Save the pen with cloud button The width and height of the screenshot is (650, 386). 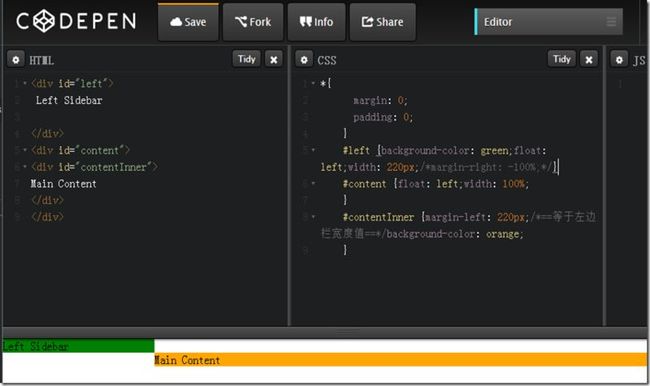[x=188, y=22]
